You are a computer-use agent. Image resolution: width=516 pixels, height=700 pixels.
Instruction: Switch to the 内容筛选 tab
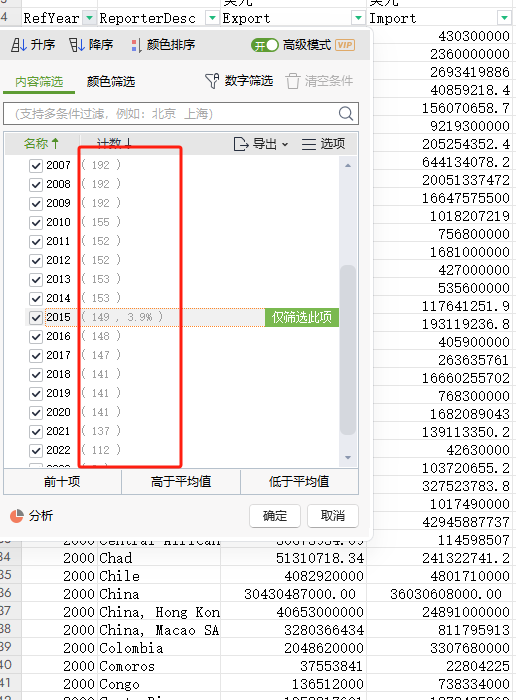coord(39,82)
